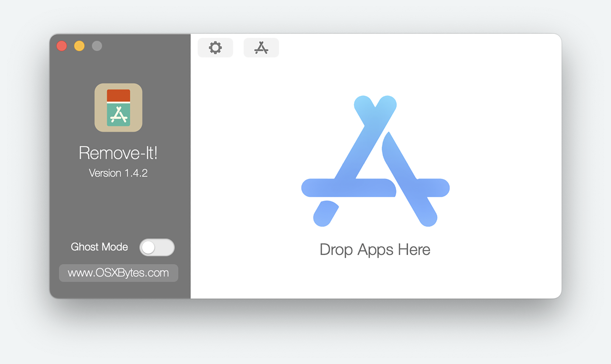Click the Version 1.4.2 label
This screenshot has height=364, width=611.
118,173
